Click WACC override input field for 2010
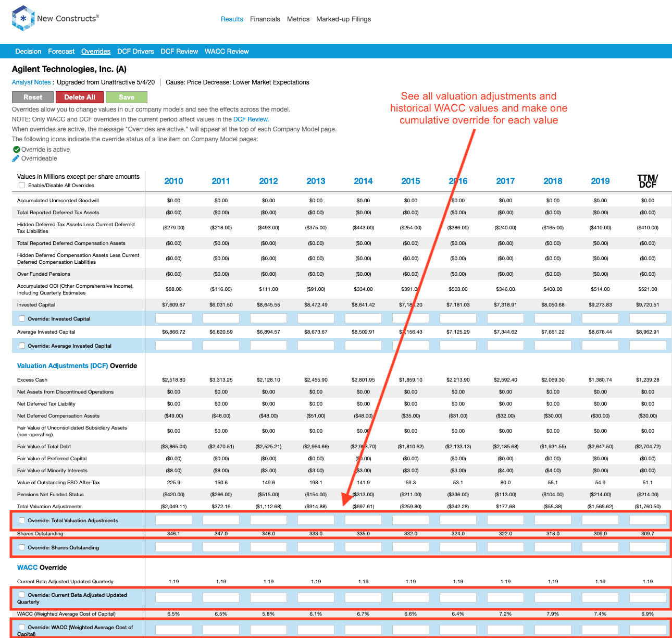 pos(173,630)
